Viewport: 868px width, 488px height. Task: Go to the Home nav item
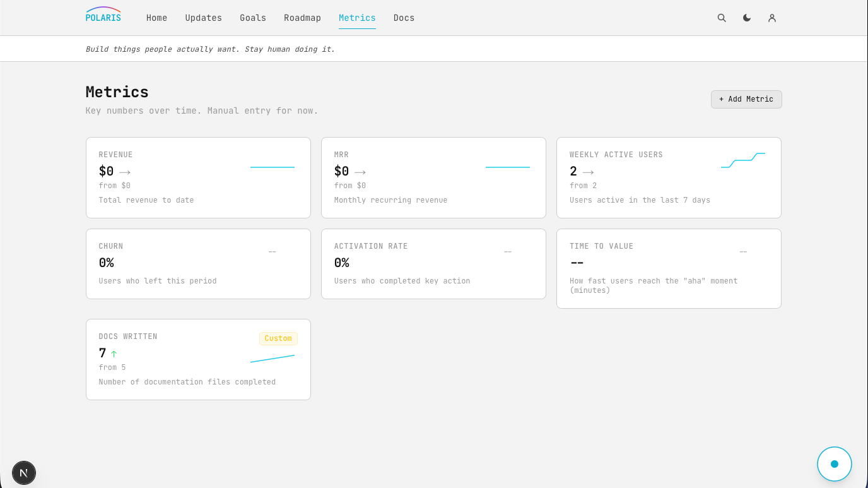156,18
